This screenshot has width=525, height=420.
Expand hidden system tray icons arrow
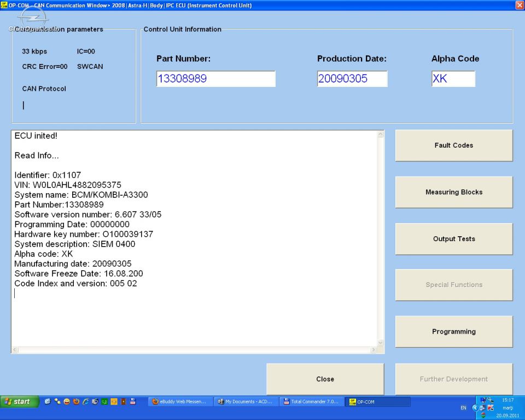pos(475,407)
